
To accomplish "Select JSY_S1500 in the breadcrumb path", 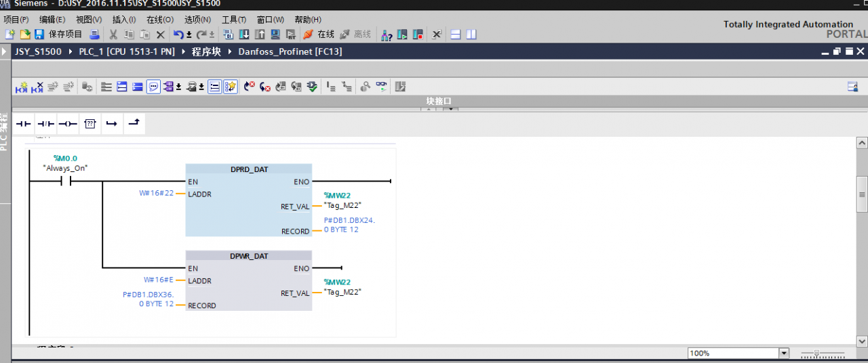I will tap(38, 51).
